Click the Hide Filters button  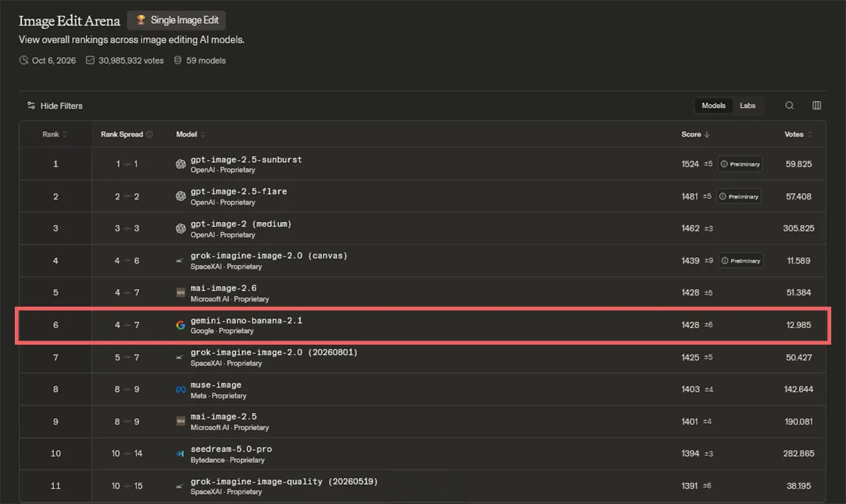(x=55, y=106)
